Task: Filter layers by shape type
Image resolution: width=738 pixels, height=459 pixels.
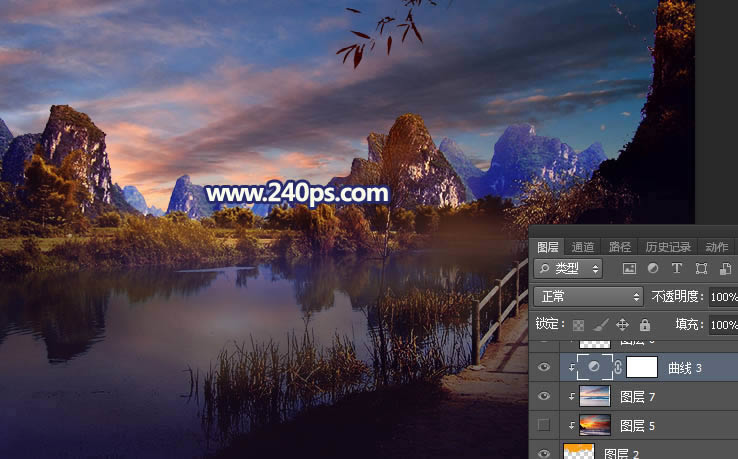Action: click(701, 269)
